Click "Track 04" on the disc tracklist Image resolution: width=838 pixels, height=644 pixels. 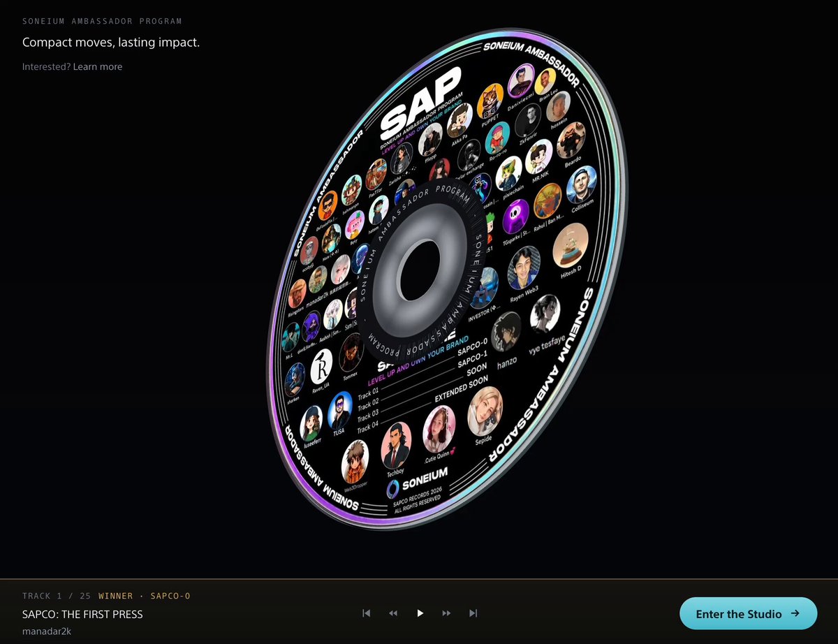click(368, 425)
